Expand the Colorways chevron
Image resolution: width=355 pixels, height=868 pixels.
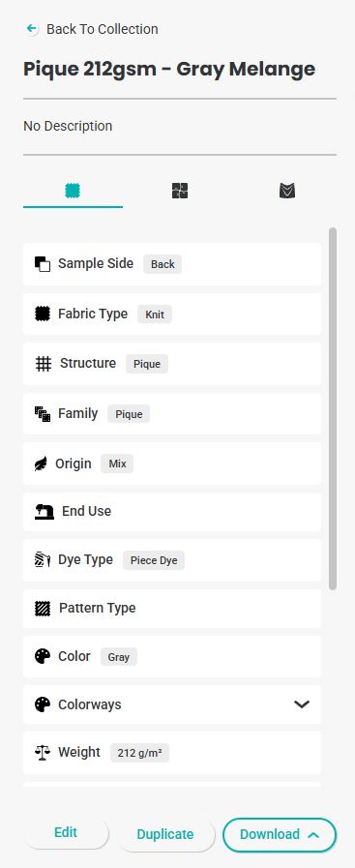[302, 704]
